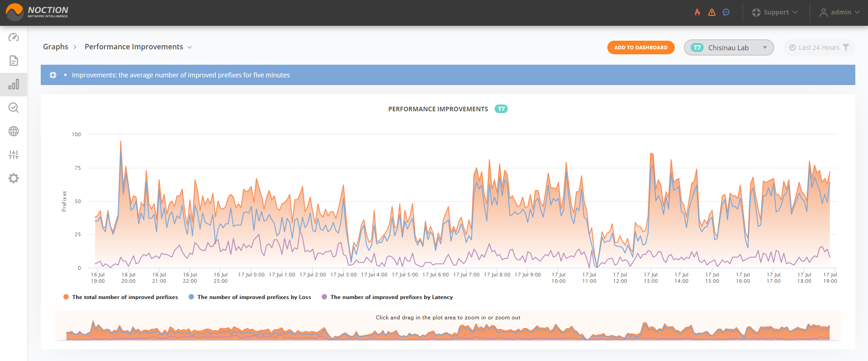Open the Support menu
This screenshot has height=361, width=868.
[775, 12]
